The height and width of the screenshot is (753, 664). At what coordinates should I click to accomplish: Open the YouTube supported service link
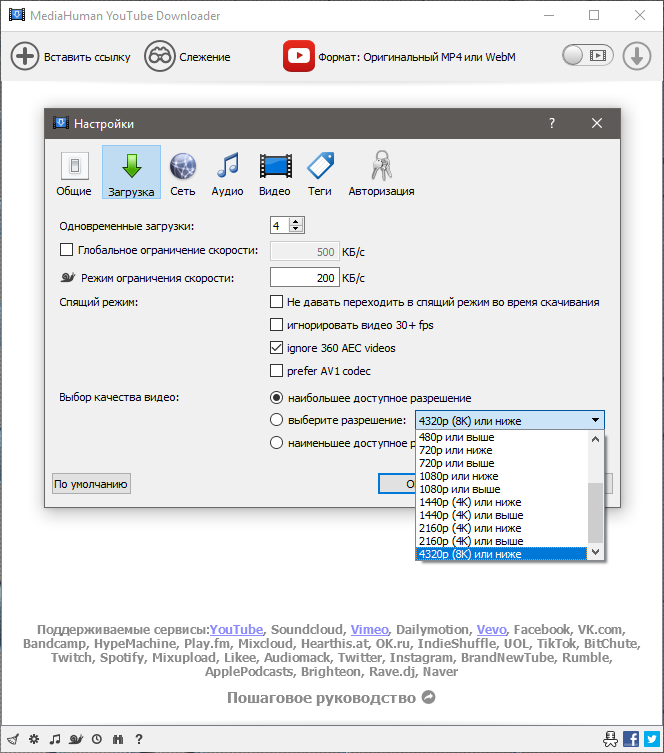tap(236, 629)
